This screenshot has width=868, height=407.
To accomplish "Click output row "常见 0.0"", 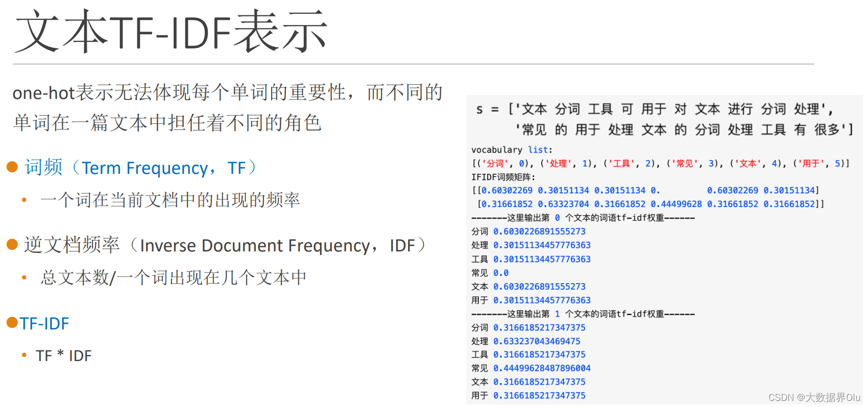I will [x=490, y=273].
